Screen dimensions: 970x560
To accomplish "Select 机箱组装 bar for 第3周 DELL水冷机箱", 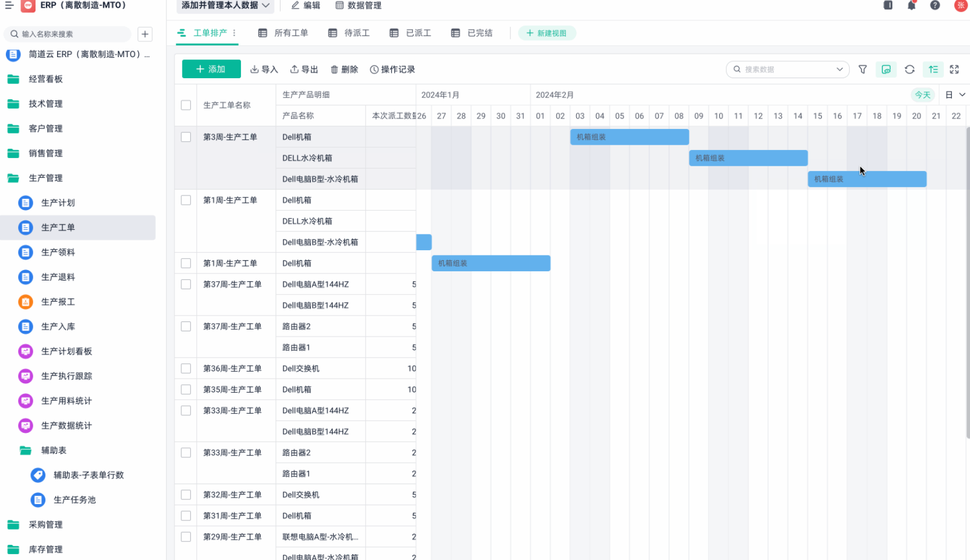I will click(x=748, y=158).
